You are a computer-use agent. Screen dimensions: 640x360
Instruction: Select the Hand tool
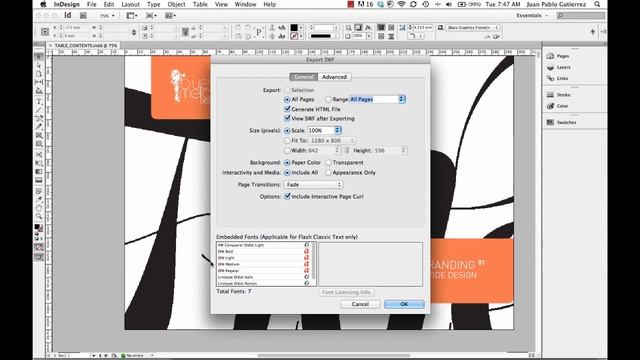[39, 208]
